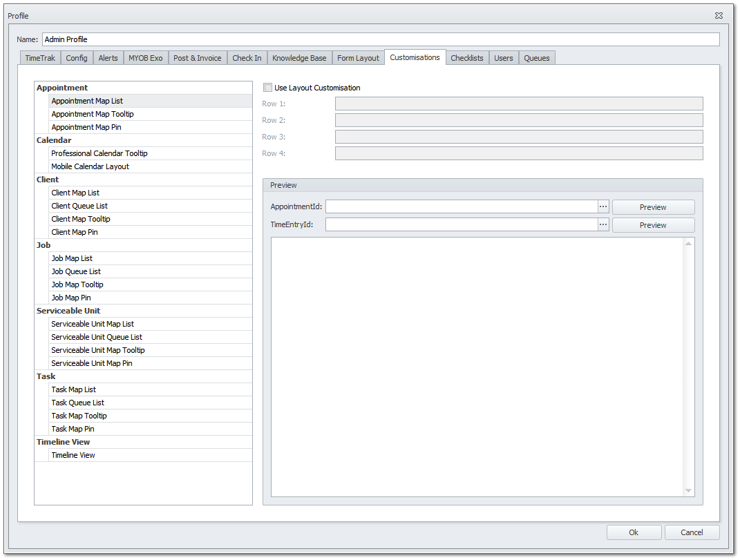The height and width of the screenshot is (560, 740).
Task: Enable Use Layout Customisation
Action: point(267,88)
